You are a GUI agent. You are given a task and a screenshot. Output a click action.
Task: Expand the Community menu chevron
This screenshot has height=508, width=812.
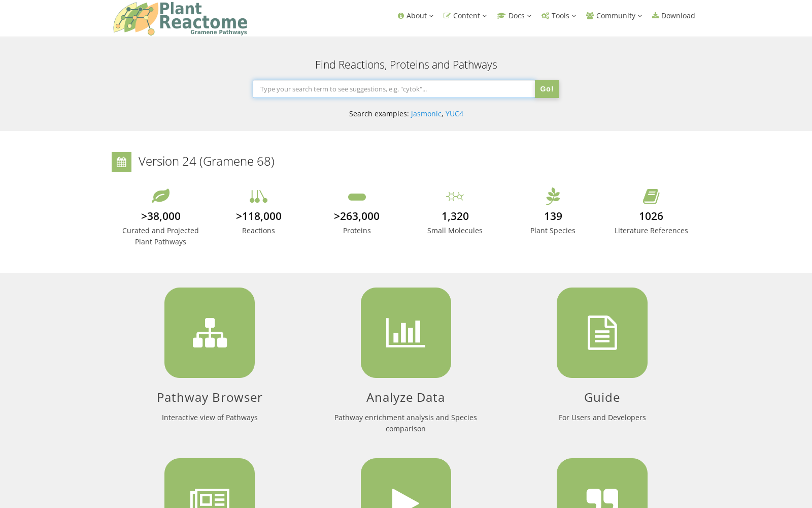pyautogui.click(x=640, y=16)
